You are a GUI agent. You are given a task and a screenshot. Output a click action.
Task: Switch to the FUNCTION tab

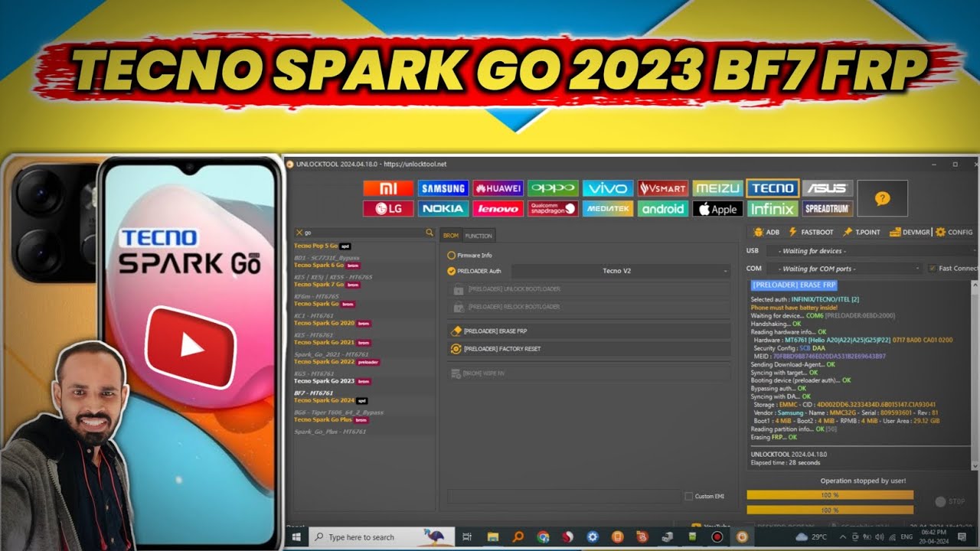(479, 236)
